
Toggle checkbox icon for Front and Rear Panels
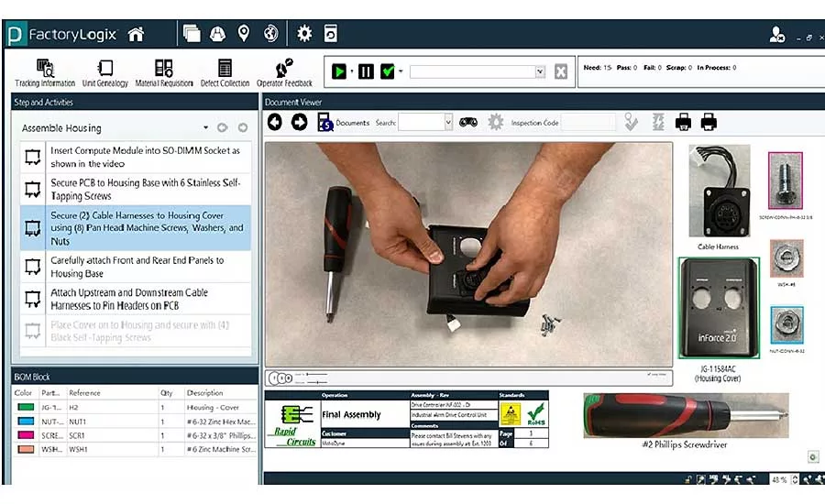(x=33, y=267)
